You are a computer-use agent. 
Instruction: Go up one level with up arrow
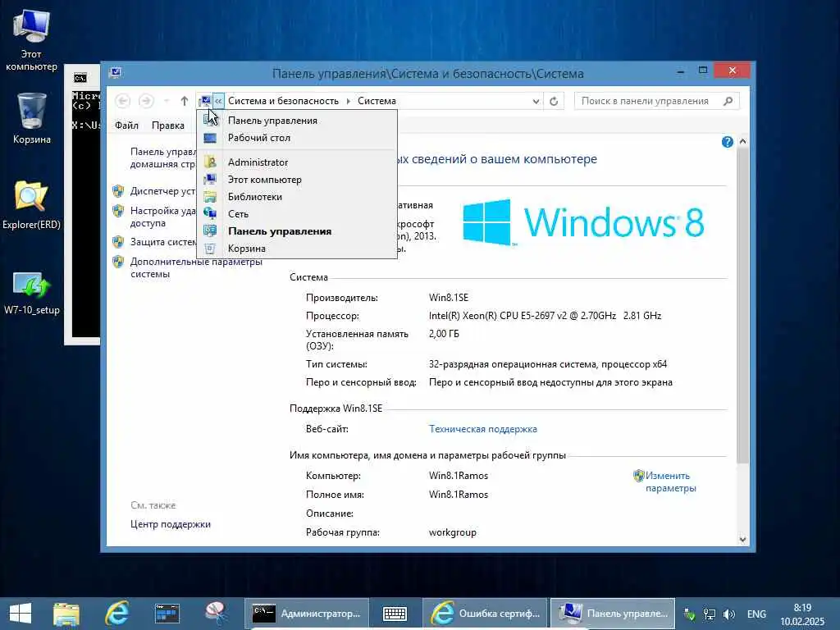coord(185,101)
